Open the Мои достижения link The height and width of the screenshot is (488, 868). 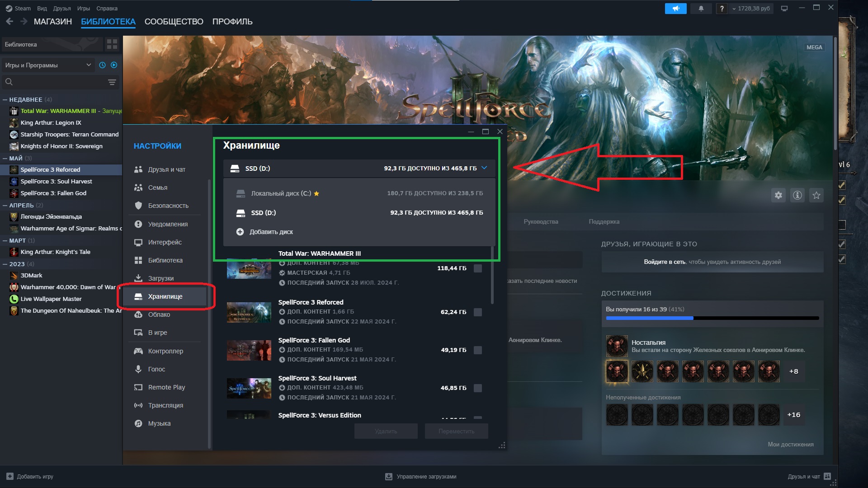point(790,445)
